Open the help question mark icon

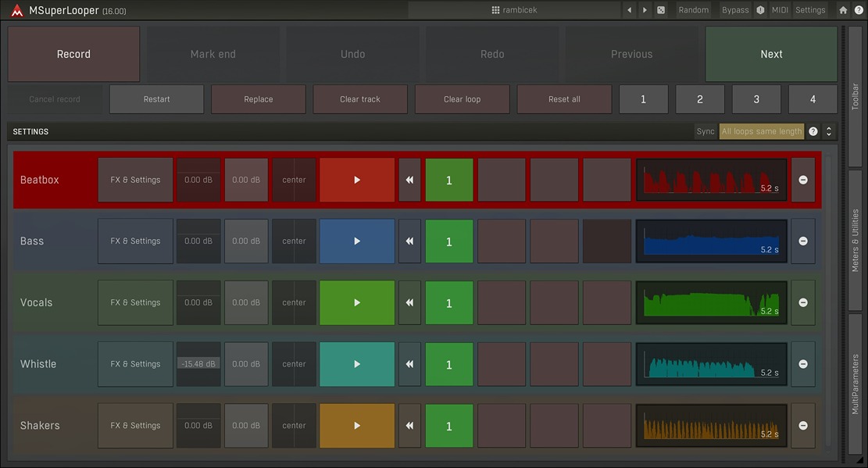click(858, 9)
